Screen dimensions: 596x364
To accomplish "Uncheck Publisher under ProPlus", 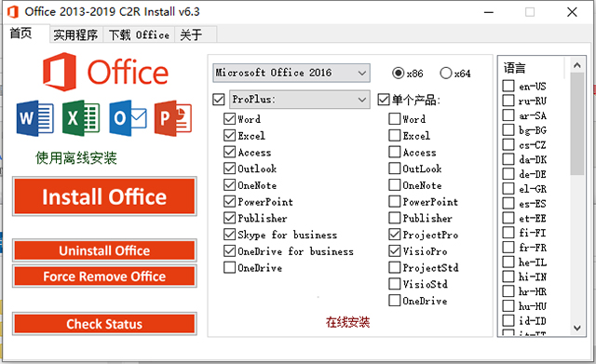I will pyautogui.click(x=230, y=218).
